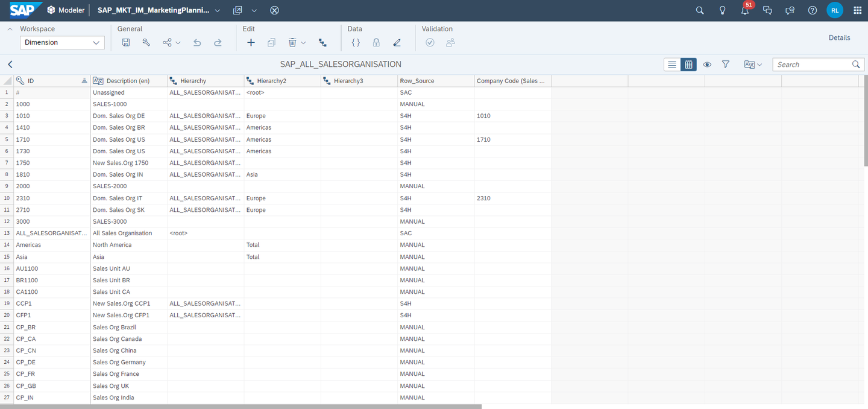Screen dimensions: 868x409
Task: Click the lightbulb insights icon
Action: [x=723, y=10]
